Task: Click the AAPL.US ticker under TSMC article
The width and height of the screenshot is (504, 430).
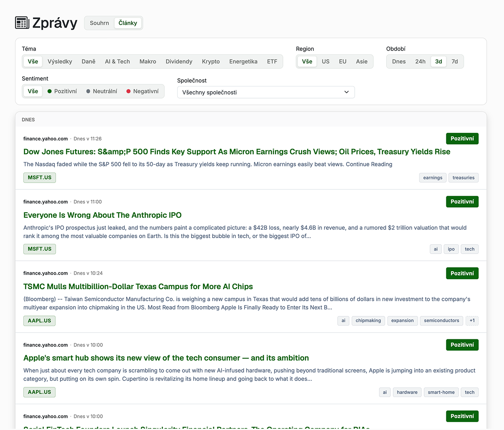Action: (x=39, y=321)
